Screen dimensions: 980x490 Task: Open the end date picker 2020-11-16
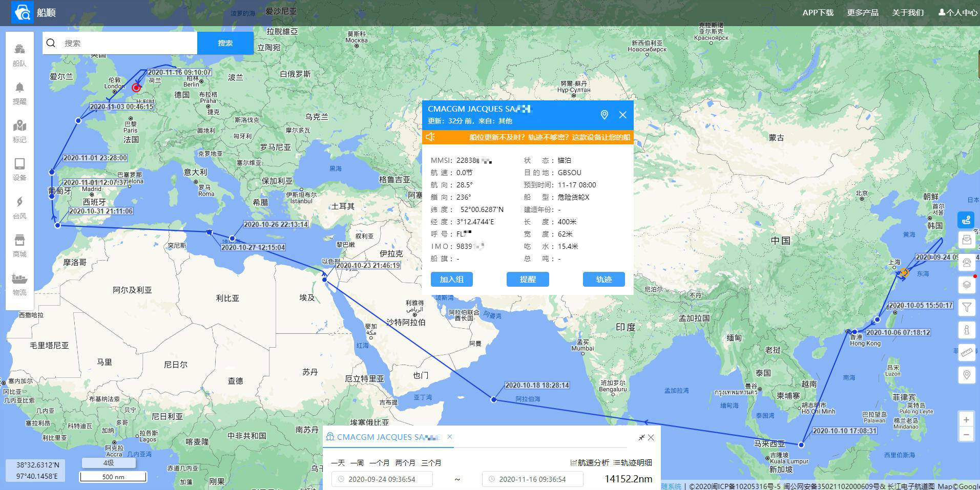coord(533,479)
